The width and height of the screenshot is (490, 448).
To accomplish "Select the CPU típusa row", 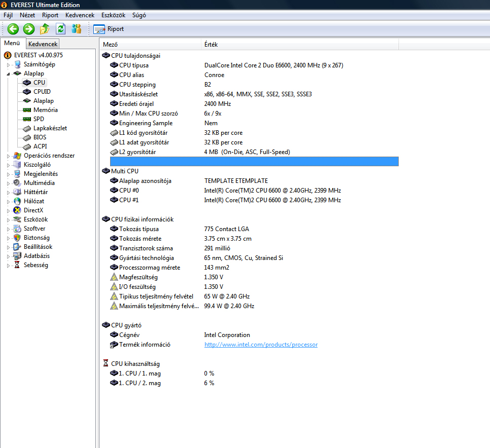I will [254, 65].
